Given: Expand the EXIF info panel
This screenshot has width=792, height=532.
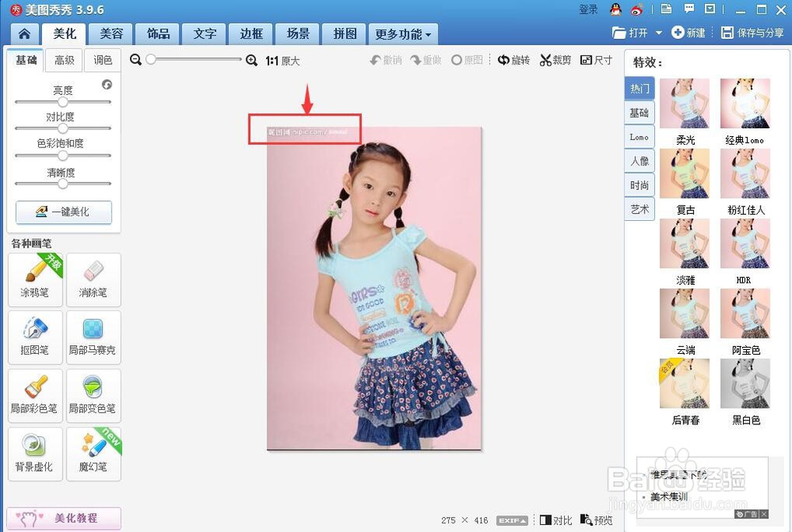Looking at the screenshot, I should click(x=512, y=520).
